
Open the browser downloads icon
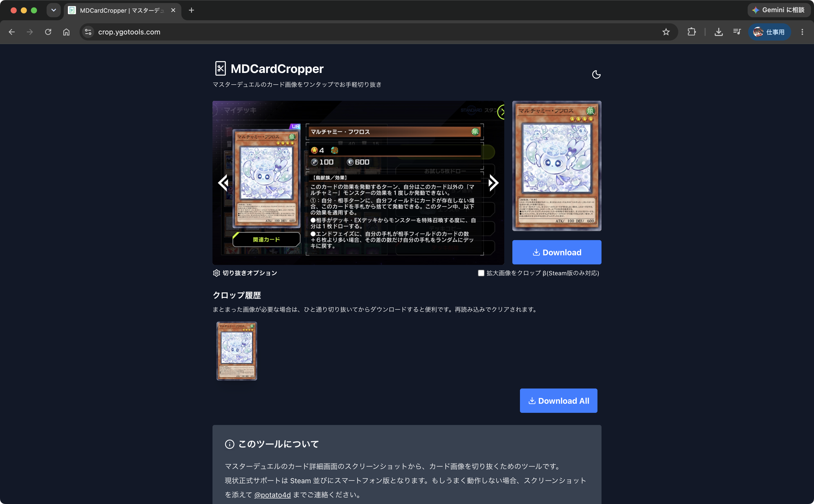click(719, 32)
